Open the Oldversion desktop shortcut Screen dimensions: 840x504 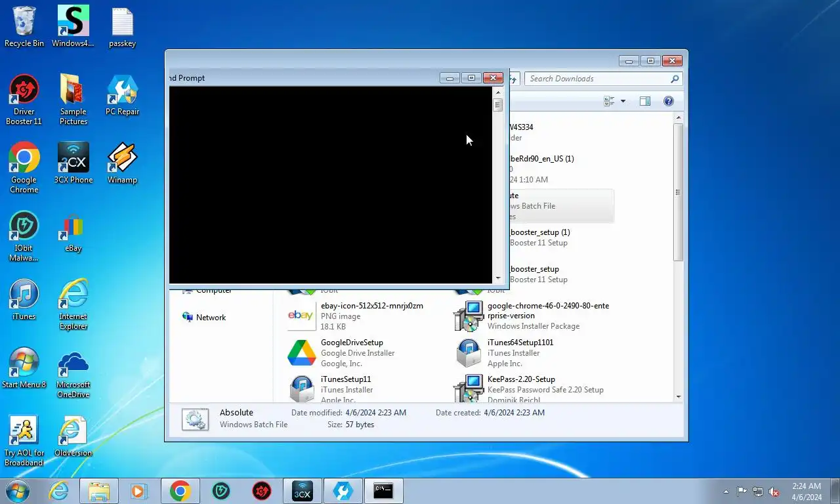73,436
